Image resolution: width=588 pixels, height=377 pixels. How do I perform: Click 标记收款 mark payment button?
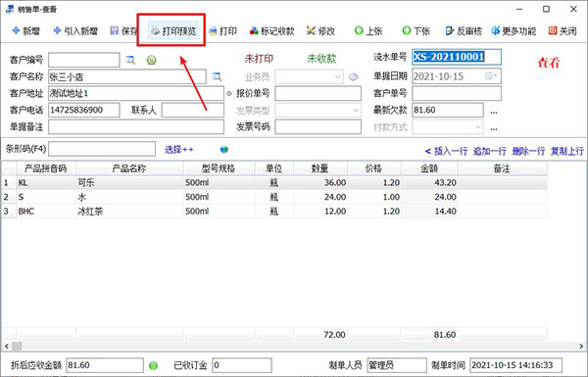click(x=271, y=30)
